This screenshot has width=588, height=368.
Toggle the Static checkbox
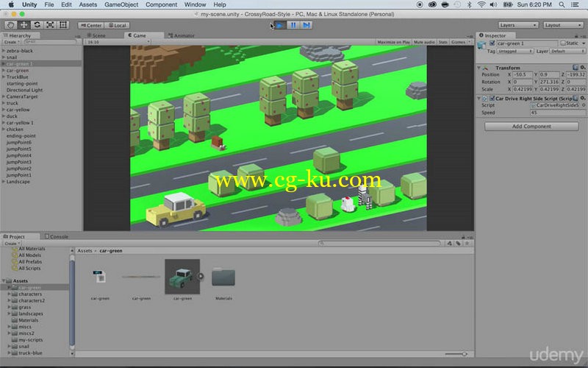click(562, 43)
